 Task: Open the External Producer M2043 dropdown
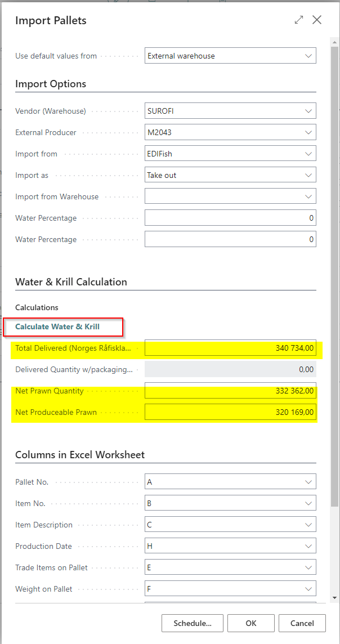[x=230, y=132]
